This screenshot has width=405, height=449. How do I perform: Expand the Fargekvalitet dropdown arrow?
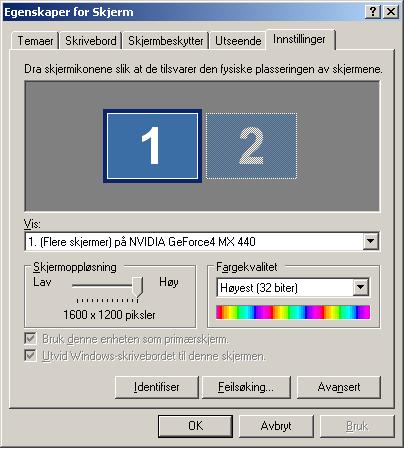point(361,287)
